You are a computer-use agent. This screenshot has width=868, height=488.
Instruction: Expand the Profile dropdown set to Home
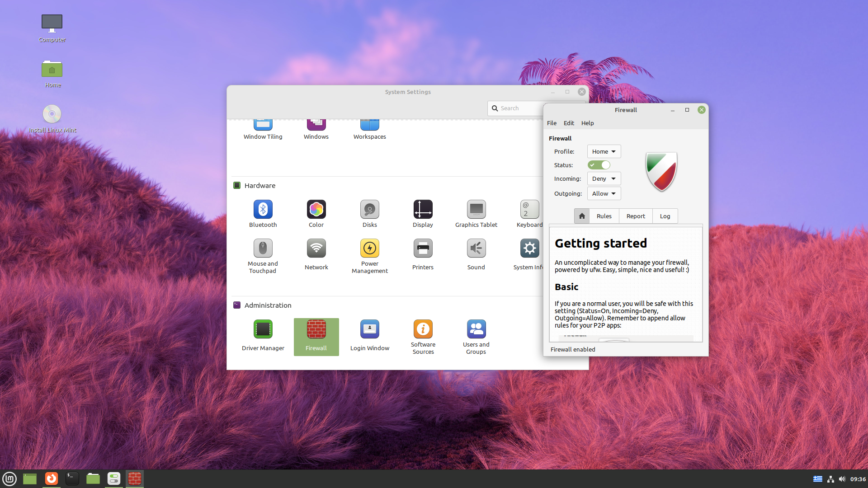pos(604,151)
